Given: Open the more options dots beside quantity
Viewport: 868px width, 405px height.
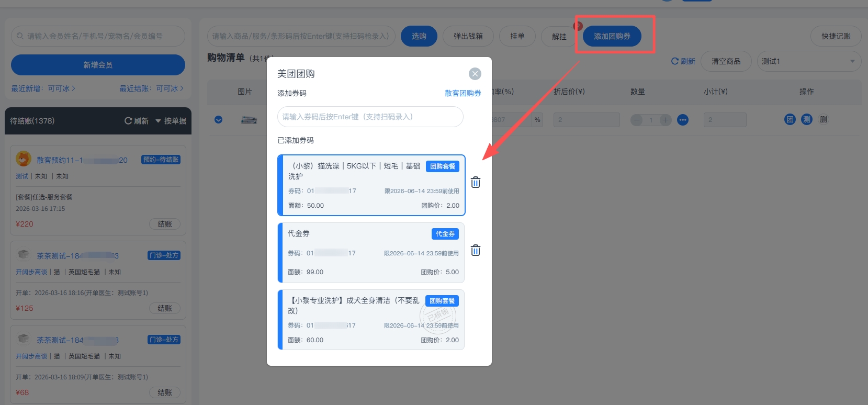Looking at the screenshot, I should click(682, 120).
